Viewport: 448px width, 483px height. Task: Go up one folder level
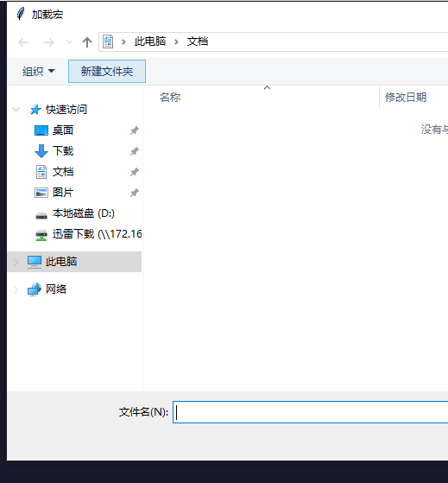[x=87, y=42]
